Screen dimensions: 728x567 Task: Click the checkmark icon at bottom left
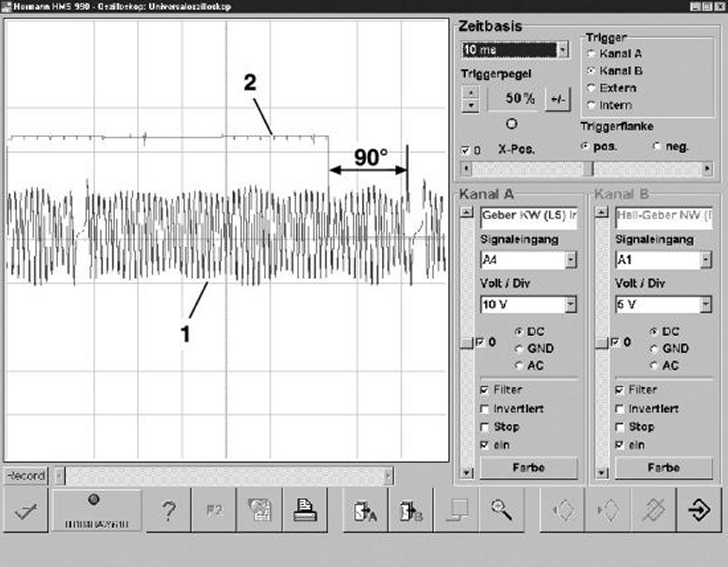point(26,510)
